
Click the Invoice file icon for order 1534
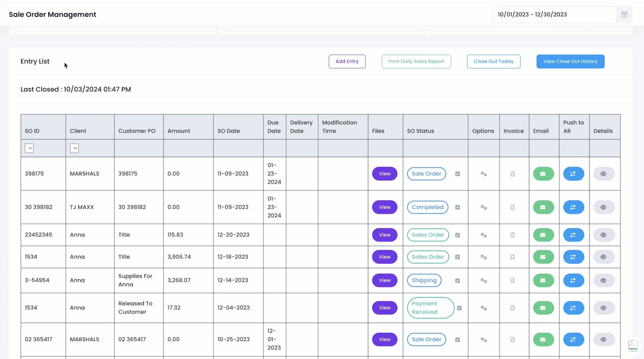click(512, 257)
